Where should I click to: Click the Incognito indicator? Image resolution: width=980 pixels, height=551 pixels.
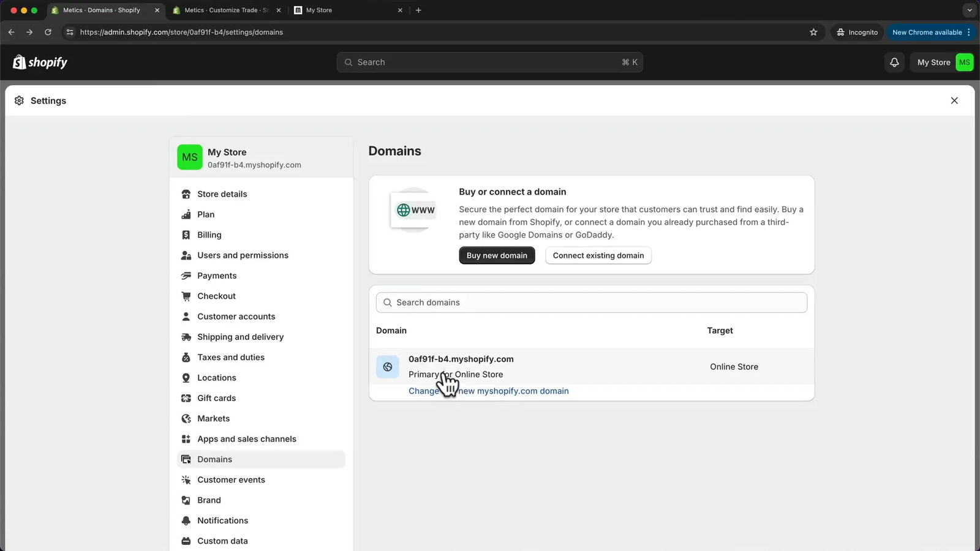pos(858,32)
